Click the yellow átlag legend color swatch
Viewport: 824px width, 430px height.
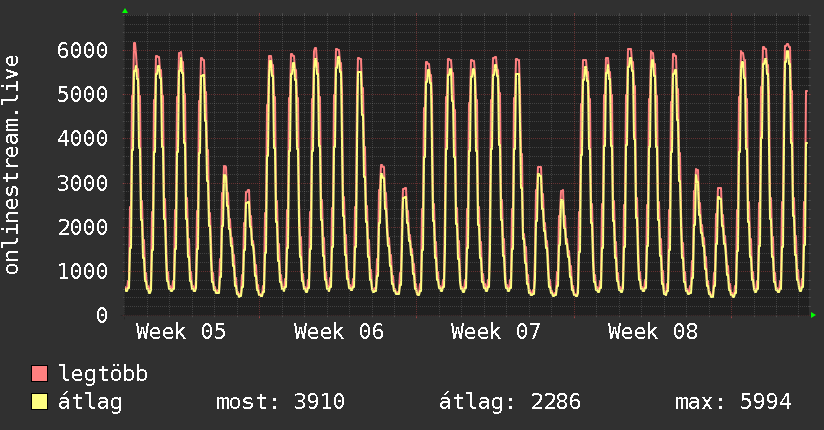click(x=40, y=402)
